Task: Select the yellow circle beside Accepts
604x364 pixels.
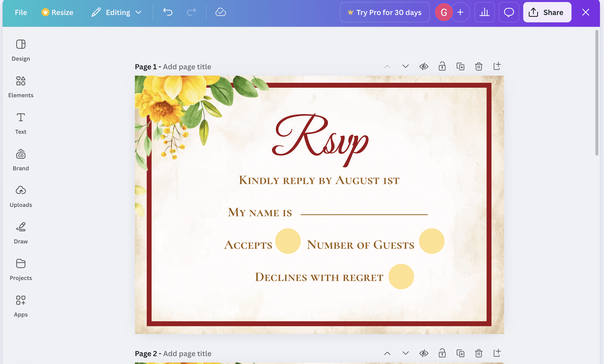Action: [288, 241]
